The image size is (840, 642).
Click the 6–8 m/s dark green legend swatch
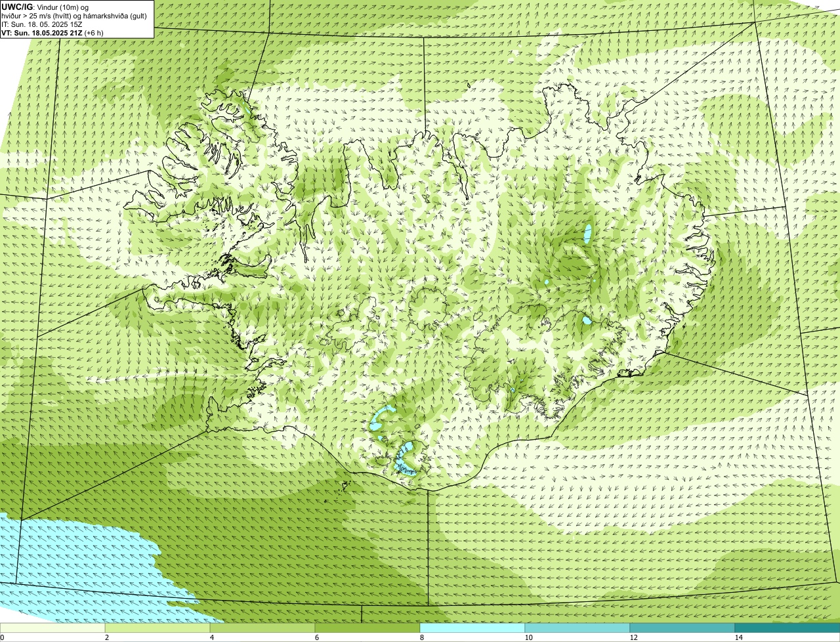click(367, 628)
